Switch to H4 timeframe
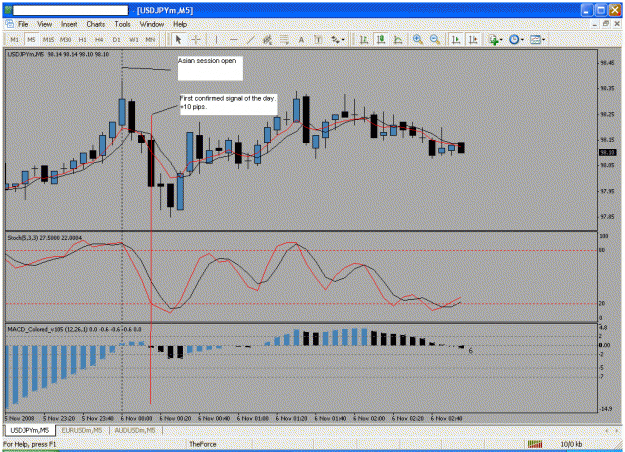The width and height of the screenshot is (625, 452). 99,39
